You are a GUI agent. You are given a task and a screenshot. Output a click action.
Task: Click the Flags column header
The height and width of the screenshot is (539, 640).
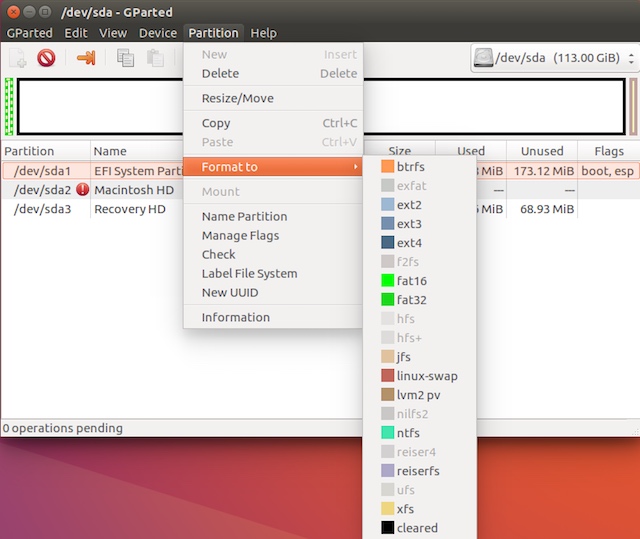609,151
